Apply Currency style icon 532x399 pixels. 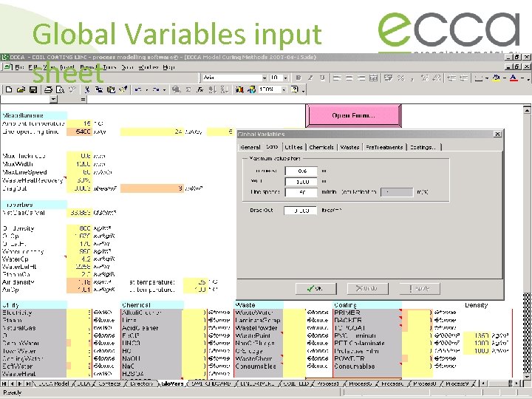(389, 78)
